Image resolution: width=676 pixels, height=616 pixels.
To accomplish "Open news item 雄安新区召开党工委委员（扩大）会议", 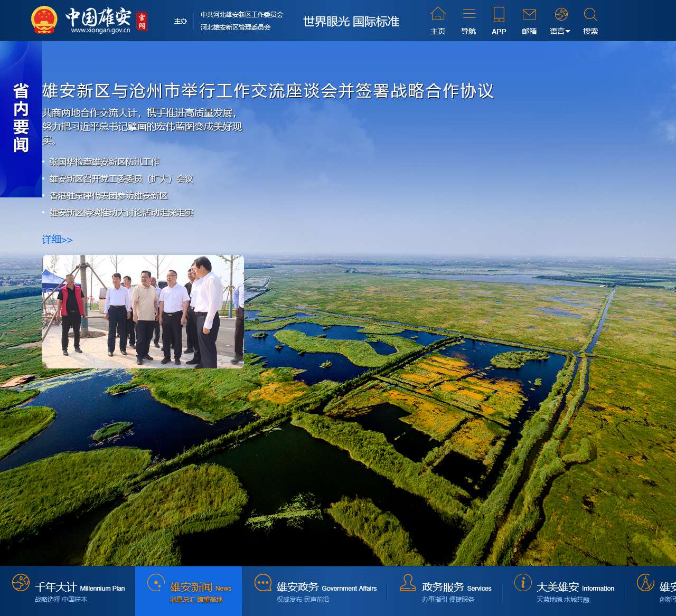I will (121, 179).
